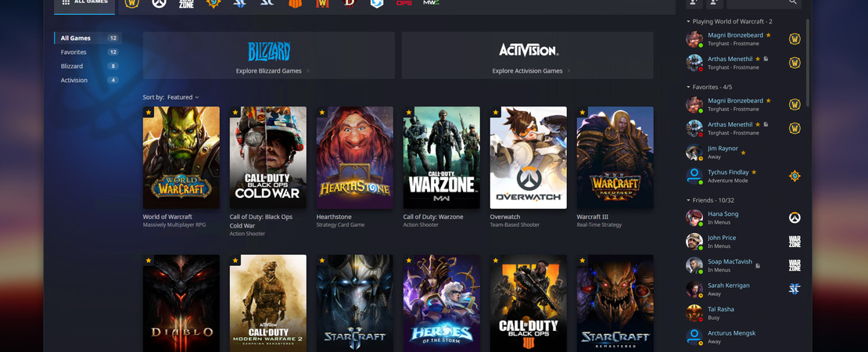Toggle favorite star on Heroes of the Storm card
868x352 pixels.
pos(408,260)
